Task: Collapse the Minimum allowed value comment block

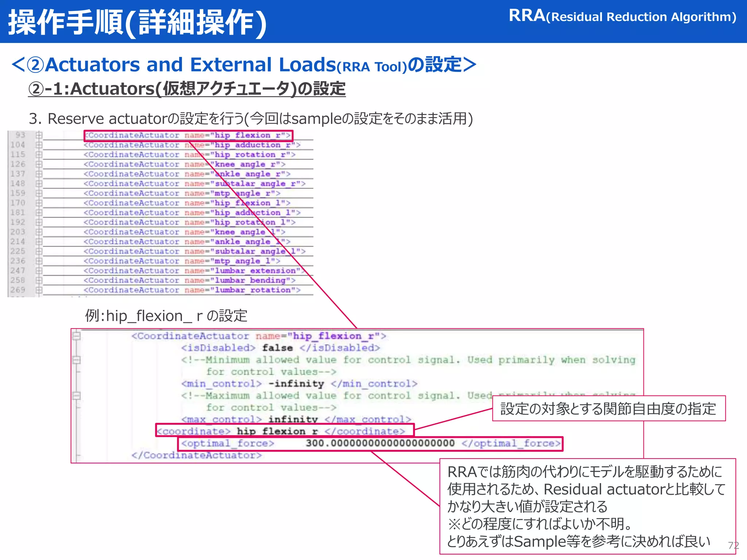Action: click(x=76, y=360)
